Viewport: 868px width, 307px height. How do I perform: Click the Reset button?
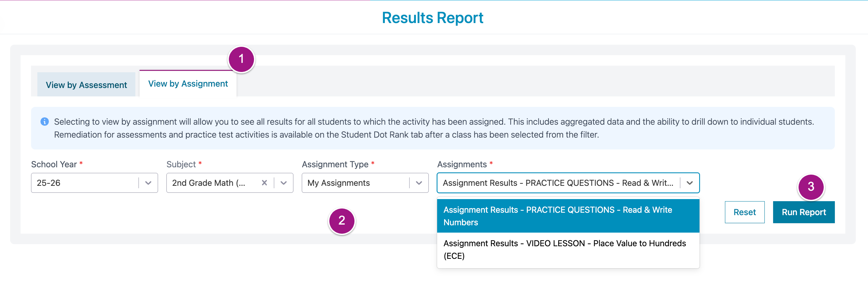744,212
